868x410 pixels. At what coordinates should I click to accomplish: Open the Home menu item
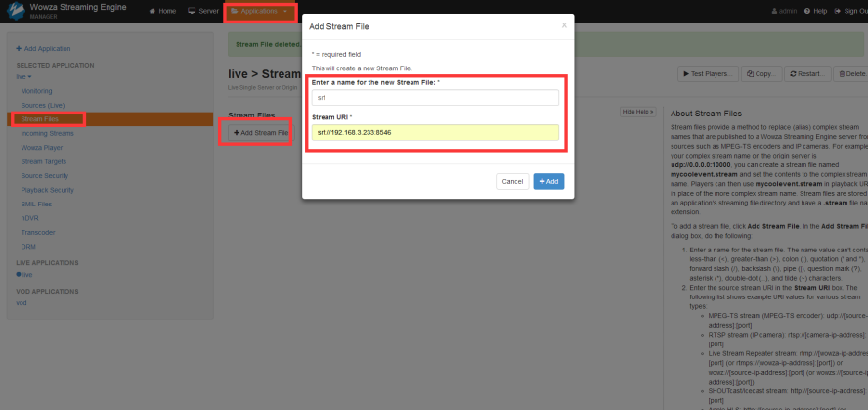click(162, 11)
